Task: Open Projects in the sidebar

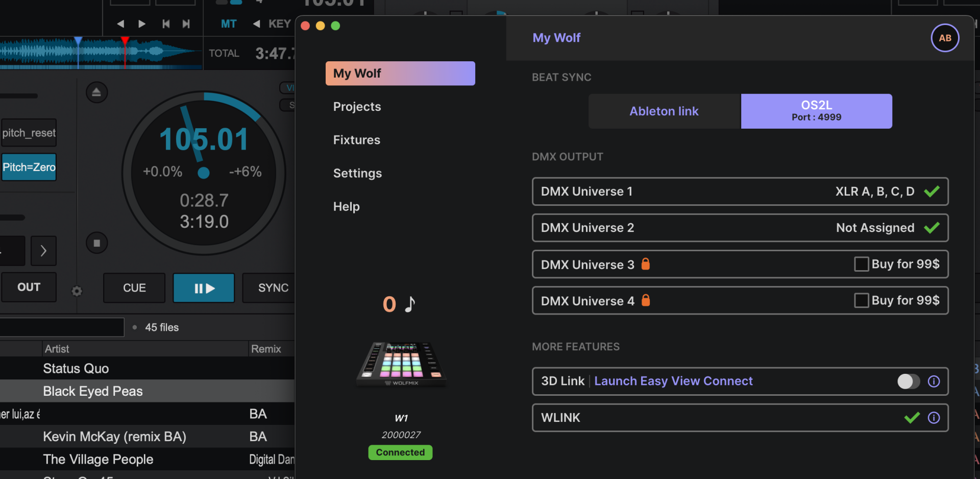Action: coord(357,107)
